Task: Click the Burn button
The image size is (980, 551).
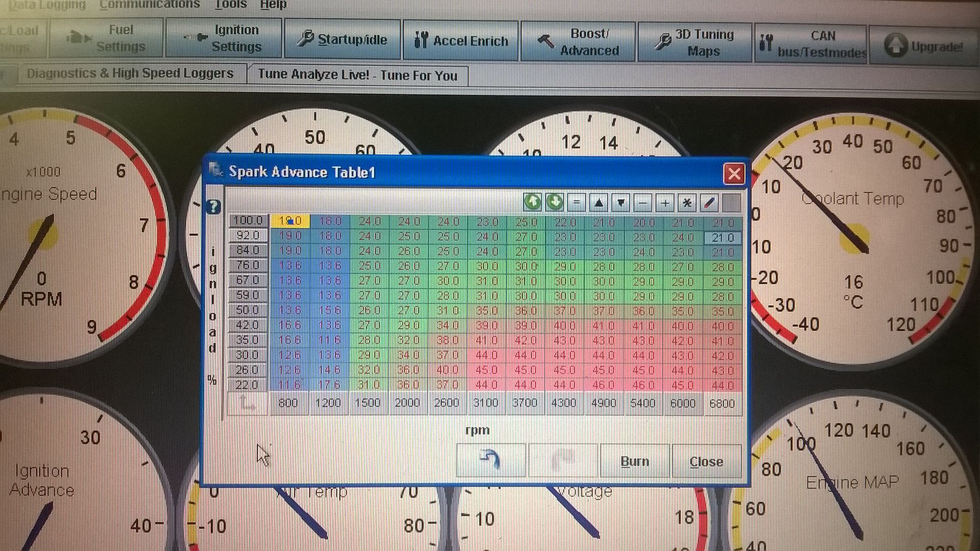Action: (x=634, y=461)
